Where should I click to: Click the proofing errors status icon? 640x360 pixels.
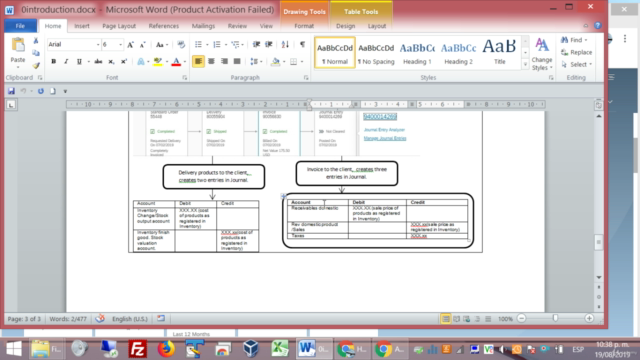100,318
